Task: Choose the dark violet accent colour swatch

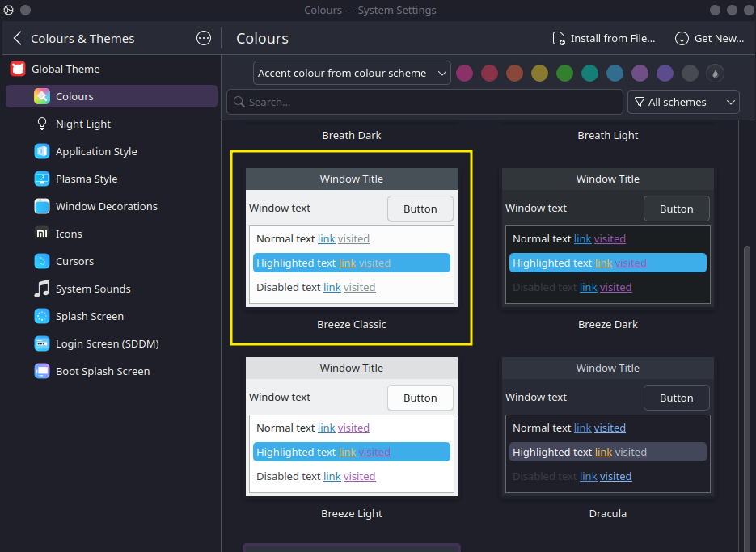Action: point(665,73)
